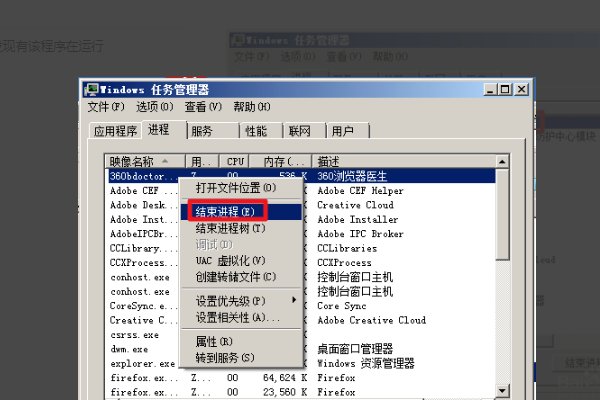The image size is (600, 400).
Task: Switch to the 用户 tab
Action: (x=347, y=131)
